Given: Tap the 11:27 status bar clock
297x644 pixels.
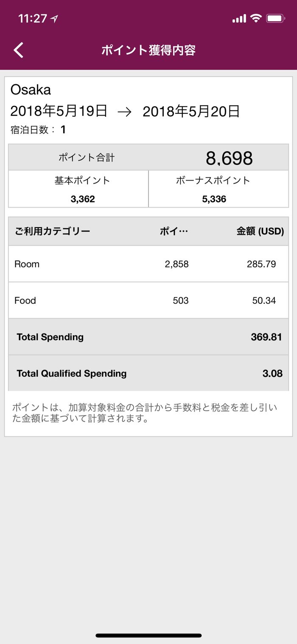Looking at the screenshot, I should point(32,19).
